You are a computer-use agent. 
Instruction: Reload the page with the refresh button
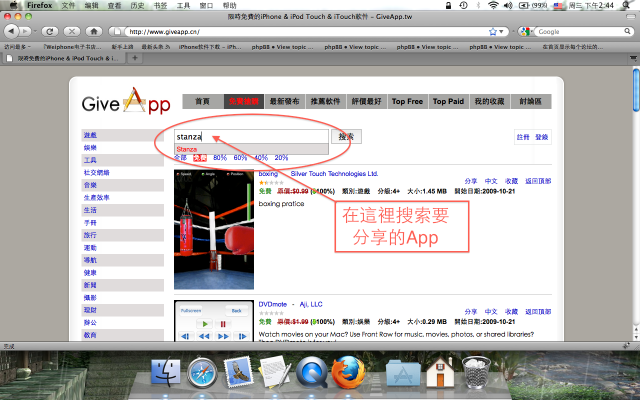(49, 31)
